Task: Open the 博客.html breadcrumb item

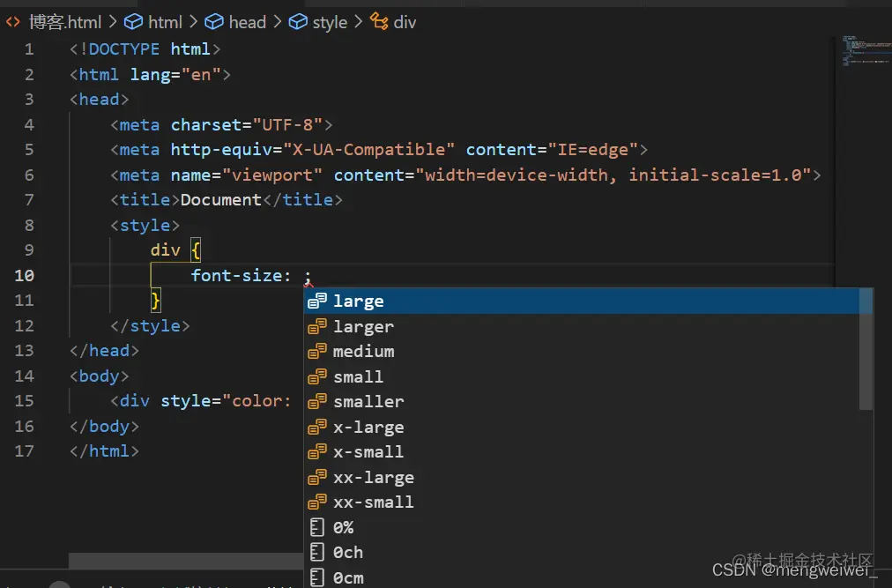Action: point(65,22)
